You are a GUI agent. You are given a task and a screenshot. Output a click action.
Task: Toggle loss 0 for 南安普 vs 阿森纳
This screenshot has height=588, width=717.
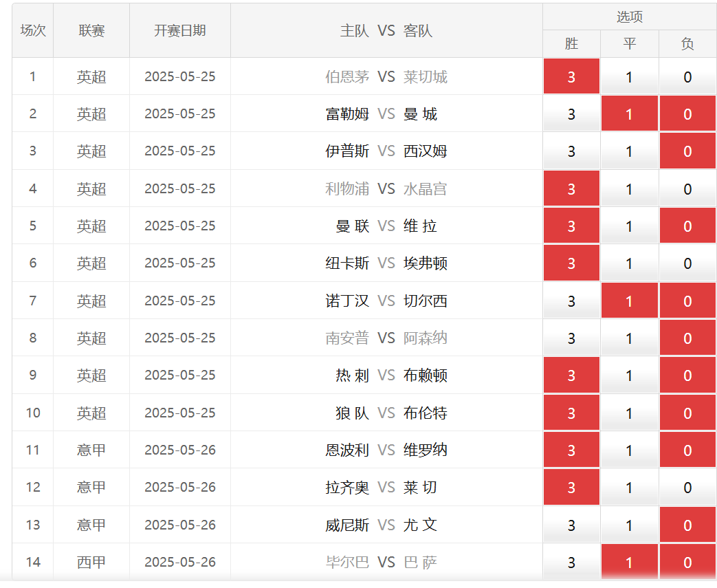687,338
